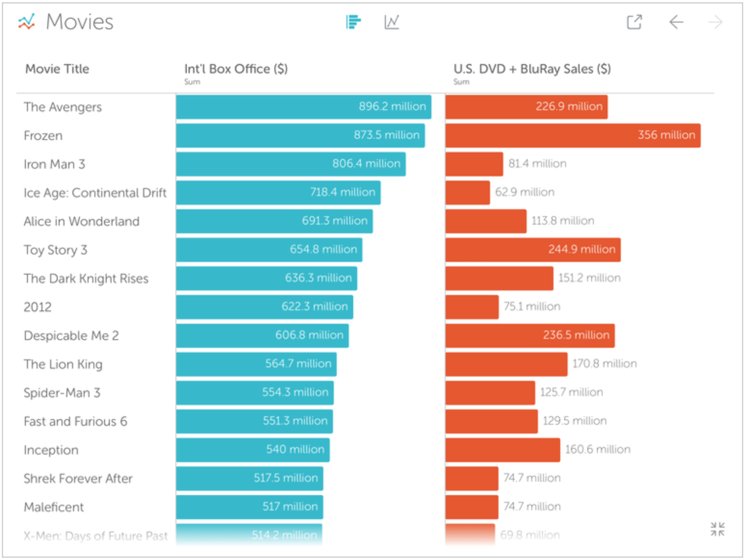Go back with the left arrow
Image resolution: width=746 pixels, height=560 pixels.
pyautogui.click(x=676, y=22)
